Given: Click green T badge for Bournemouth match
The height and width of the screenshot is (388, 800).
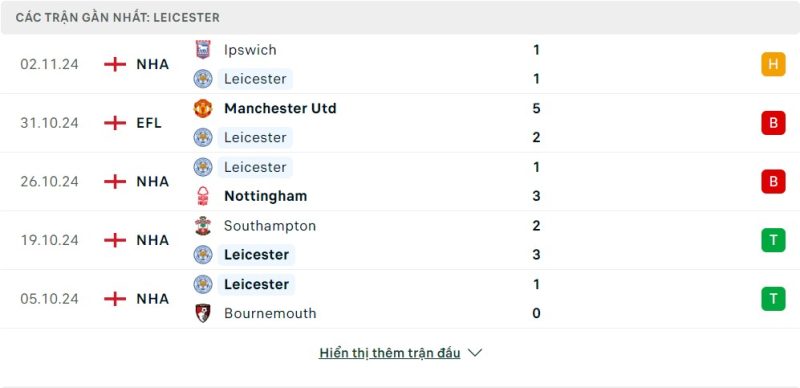Looking at the screenshot, I should click(x=773, y=299).
